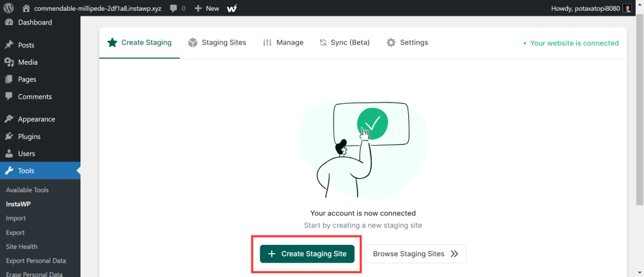
Task: Click the sliders icon beside Manage
Action: pos(267,43)
